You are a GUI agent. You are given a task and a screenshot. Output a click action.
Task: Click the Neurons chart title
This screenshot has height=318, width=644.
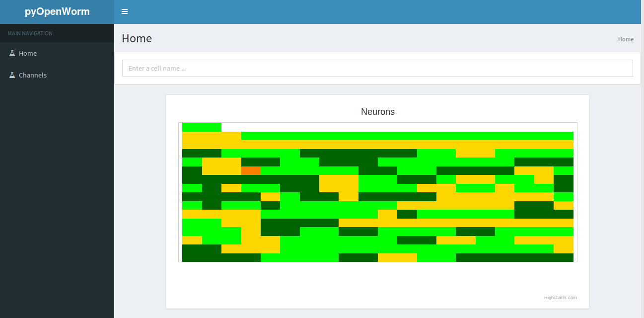377,111
